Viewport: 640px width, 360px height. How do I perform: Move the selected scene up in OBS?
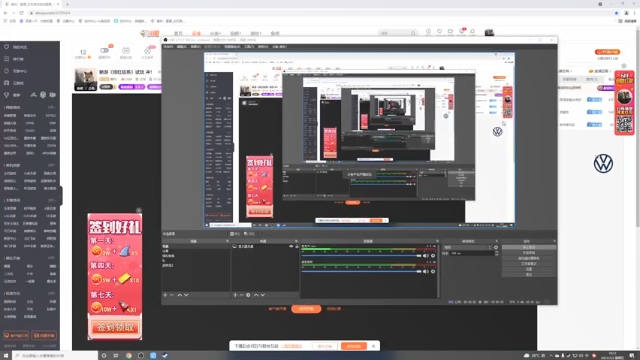[180, 295]
